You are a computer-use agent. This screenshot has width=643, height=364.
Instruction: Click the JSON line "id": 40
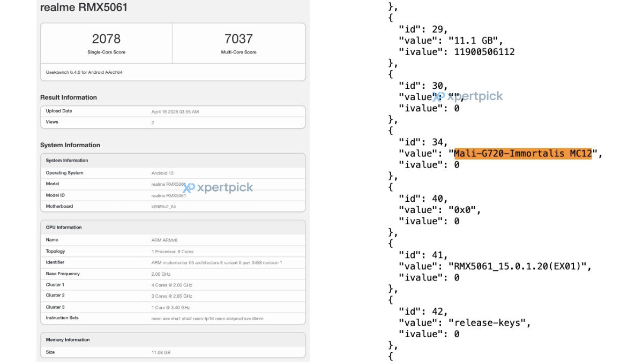coord(423,199)
